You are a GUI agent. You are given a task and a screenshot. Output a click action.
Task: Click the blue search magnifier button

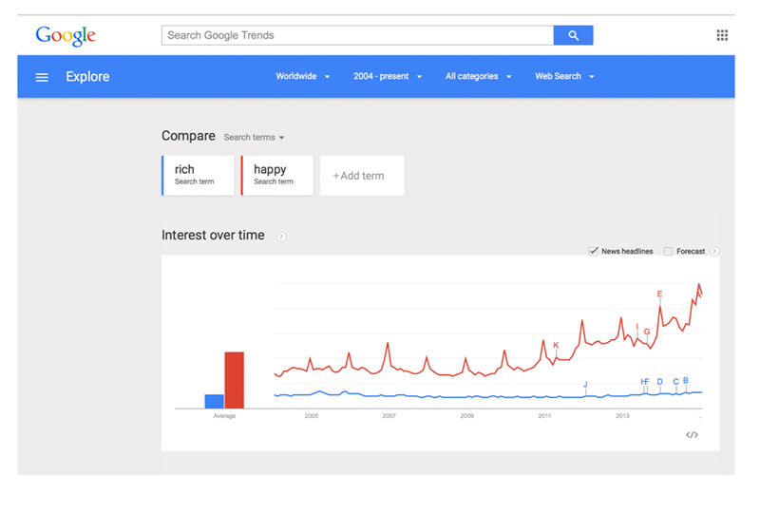[574, 35]
